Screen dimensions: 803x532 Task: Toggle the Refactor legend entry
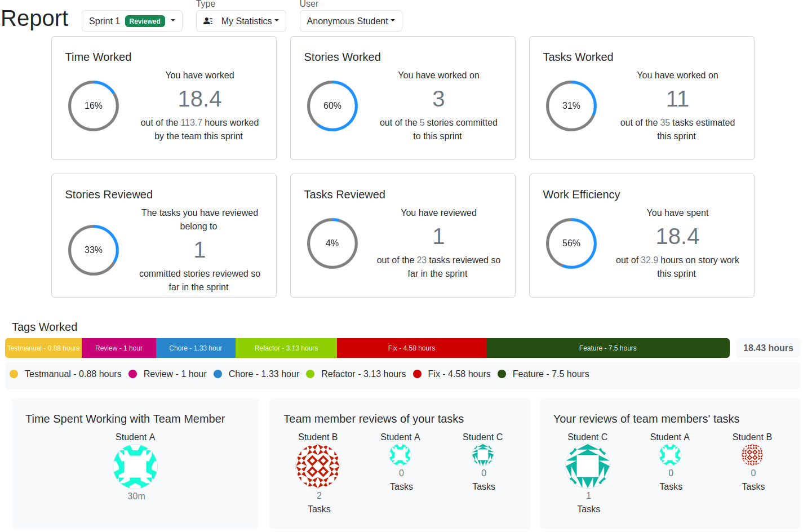pos(356,374)
